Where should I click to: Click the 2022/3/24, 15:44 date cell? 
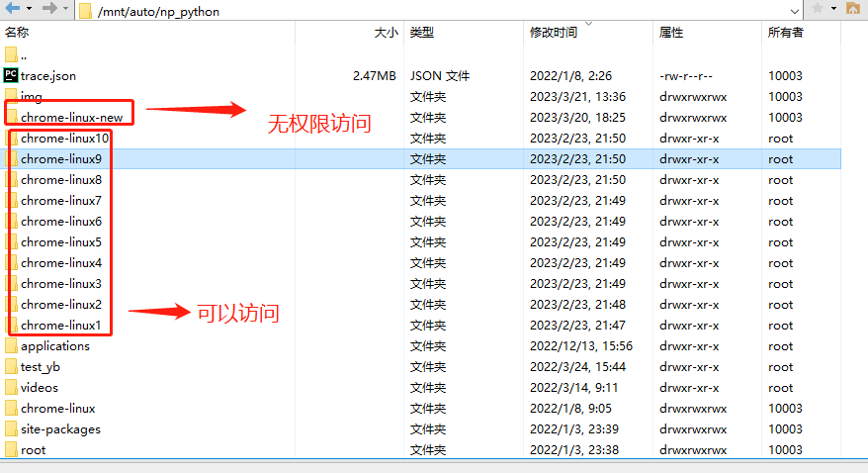[578, 367]
